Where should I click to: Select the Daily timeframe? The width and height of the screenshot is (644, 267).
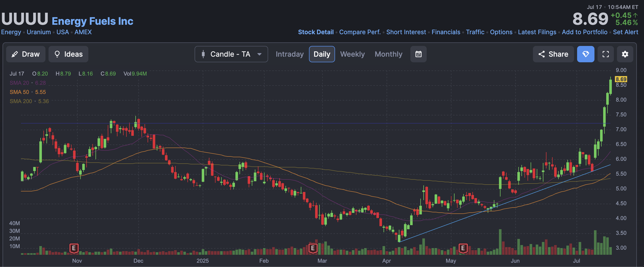point(322,54)
